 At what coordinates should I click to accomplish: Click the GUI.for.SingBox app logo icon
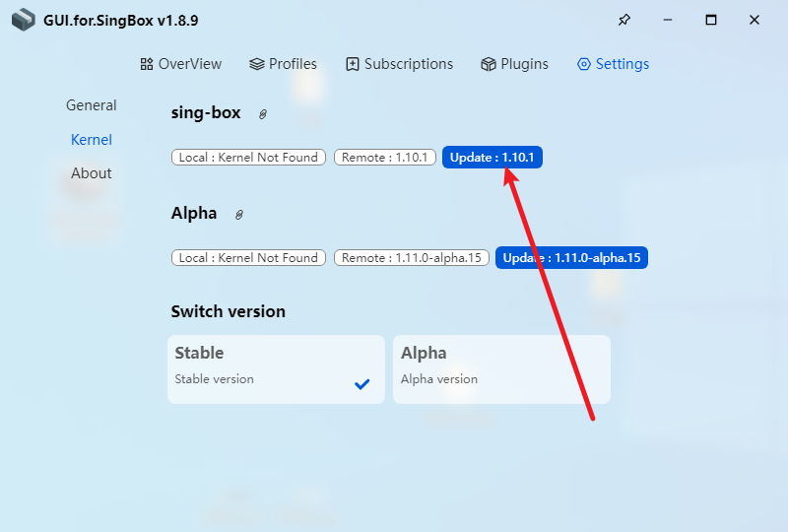tap(24, 20)
